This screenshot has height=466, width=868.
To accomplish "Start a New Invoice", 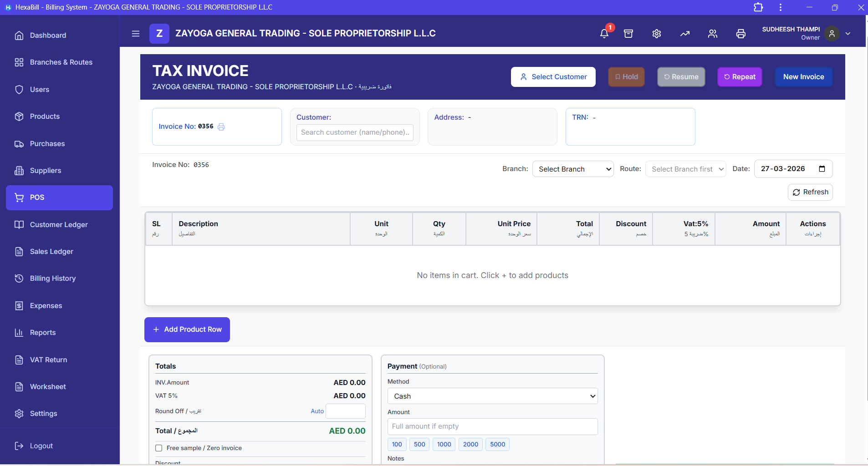I will 804,77.
